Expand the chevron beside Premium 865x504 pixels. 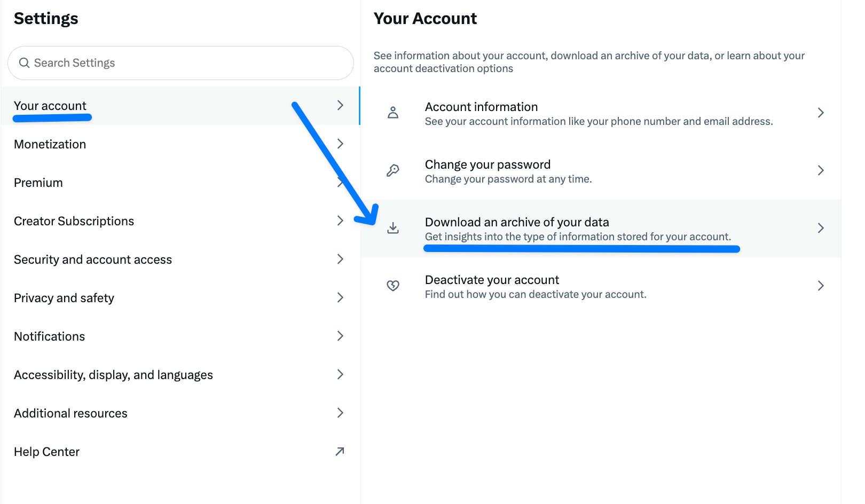341,182
